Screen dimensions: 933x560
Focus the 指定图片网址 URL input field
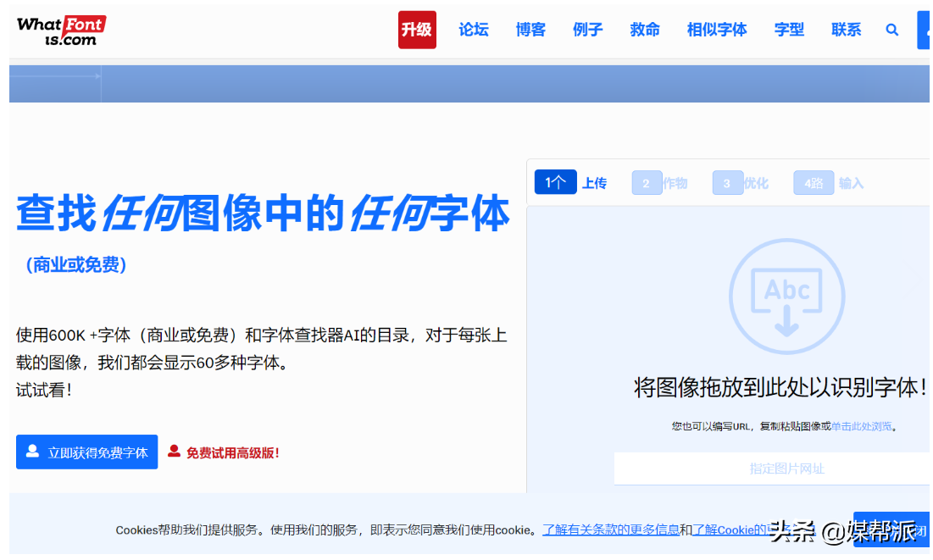(772, 469)
